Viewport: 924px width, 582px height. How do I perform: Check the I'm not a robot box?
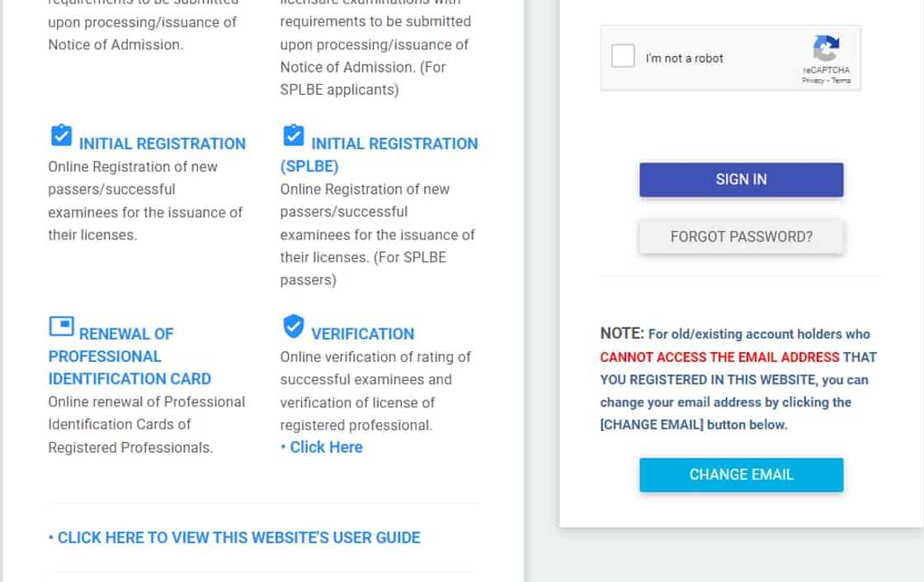point(623,57)
